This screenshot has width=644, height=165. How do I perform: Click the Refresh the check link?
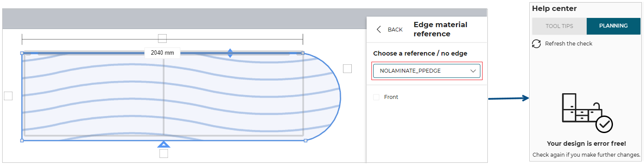point(568,44)
